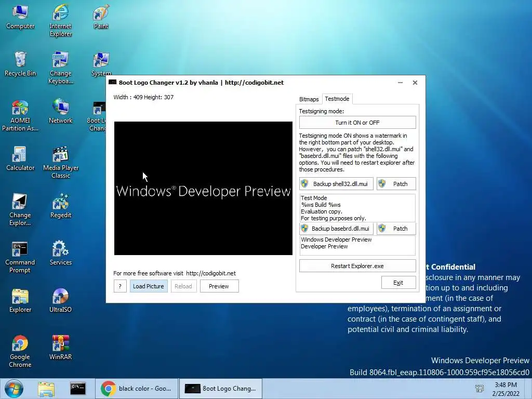Viewport: 532px width, 399px height.
Task: Click the Windows Developer Preview text box
Action: (x=357, y=245)
